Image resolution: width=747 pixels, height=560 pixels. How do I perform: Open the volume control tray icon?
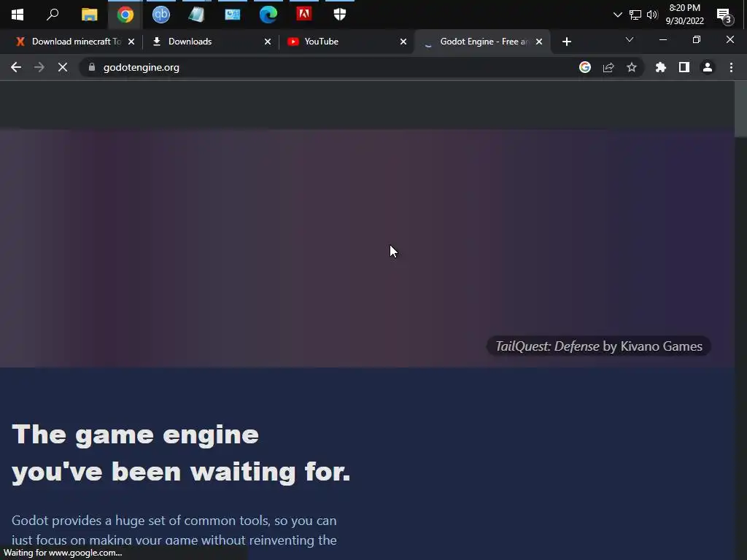pyautogui.click(x=652, y=15)
